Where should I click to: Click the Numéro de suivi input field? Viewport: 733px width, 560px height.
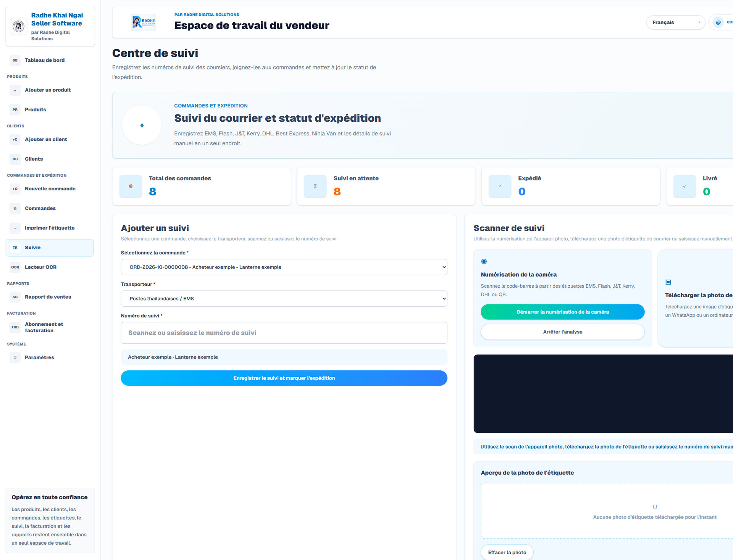[284, 333]
